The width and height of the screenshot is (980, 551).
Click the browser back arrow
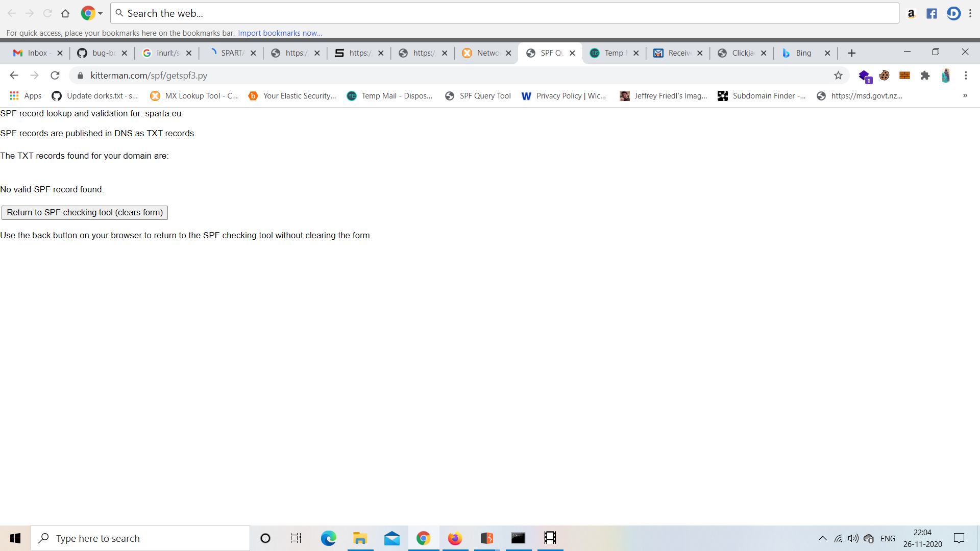[14, 76]
